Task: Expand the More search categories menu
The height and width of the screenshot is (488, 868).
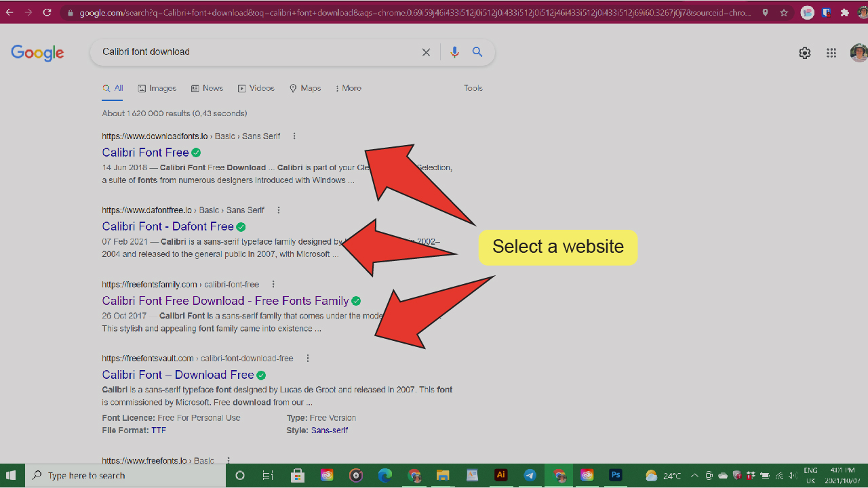Action: [349, 88]
